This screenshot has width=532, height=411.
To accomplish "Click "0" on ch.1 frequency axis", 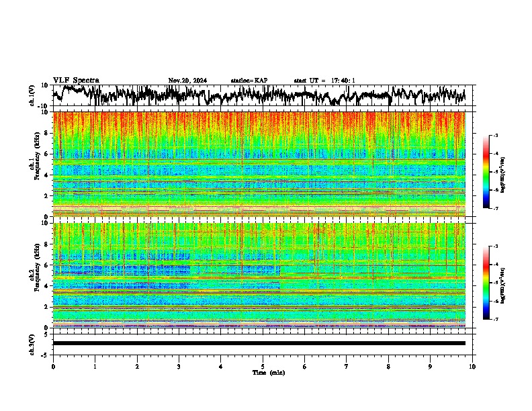I will pos(46,217).
